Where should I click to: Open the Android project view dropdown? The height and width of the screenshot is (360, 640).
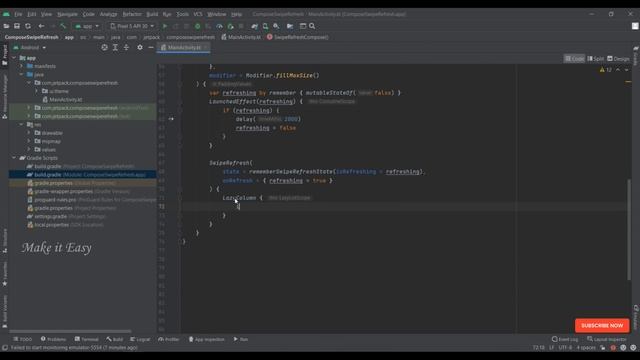[30, 47]
